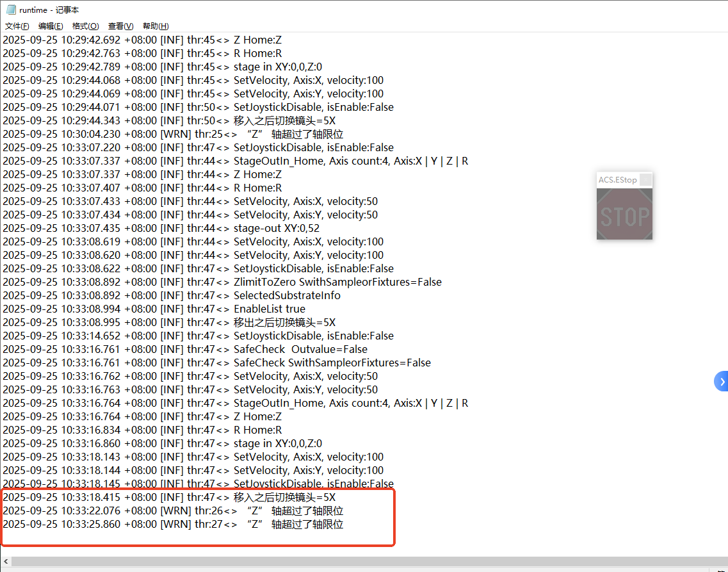Open the 帮助(H) menu
728x572 pixels.
click(x=156, y=26)
